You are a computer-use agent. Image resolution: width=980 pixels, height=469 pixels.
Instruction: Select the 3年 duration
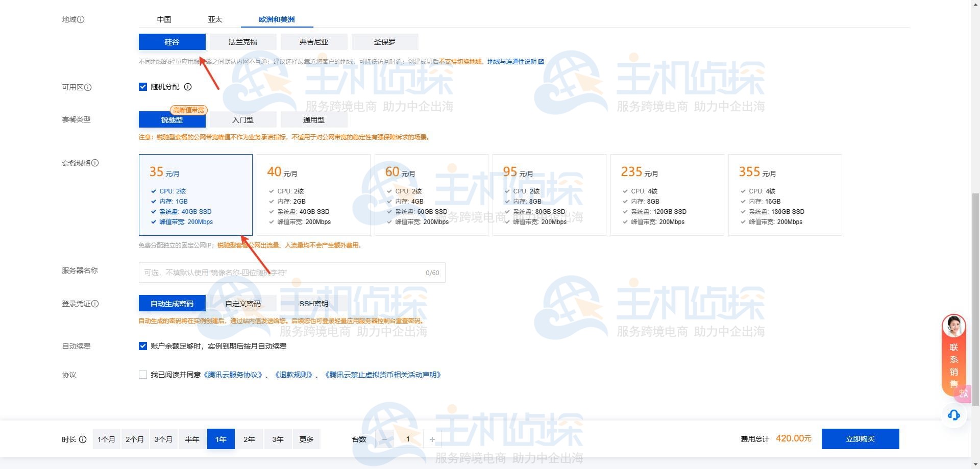pyautogui.click(x=278, y=439)
